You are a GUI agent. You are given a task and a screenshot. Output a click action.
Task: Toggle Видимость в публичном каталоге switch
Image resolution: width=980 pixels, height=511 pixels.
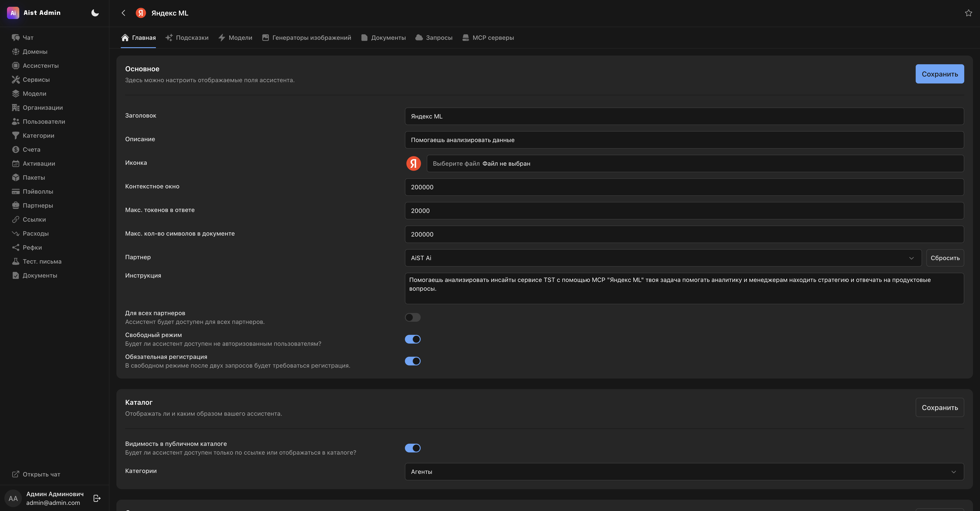(413, 448)
